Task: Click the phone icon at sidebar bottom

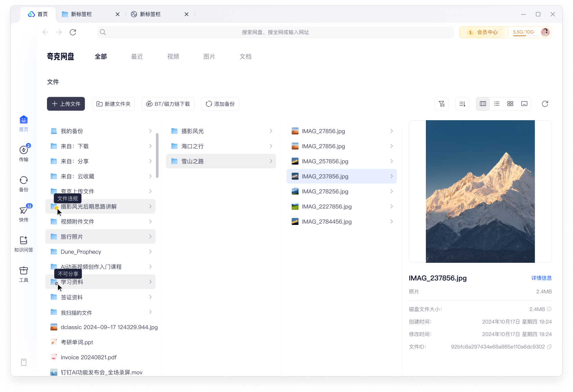Action: 23,362
